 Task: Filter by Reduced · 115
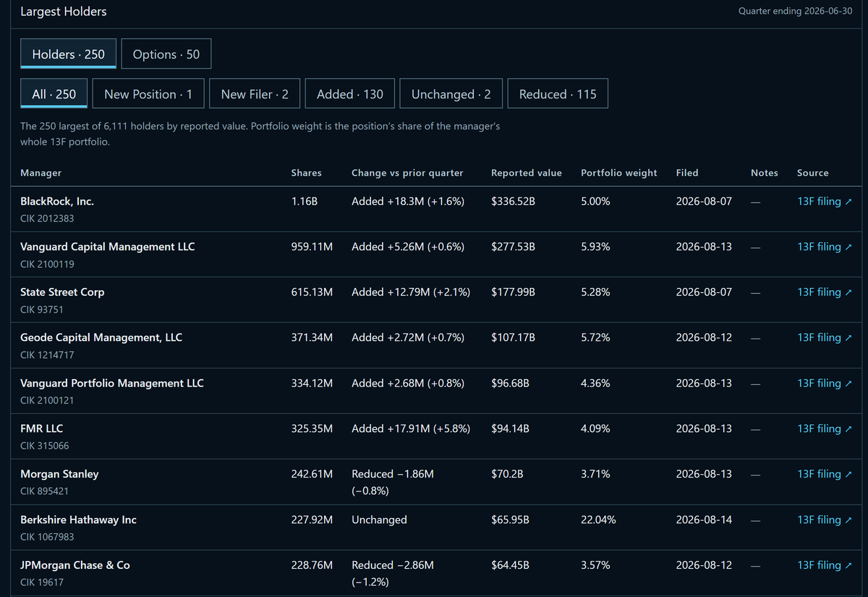point(558,94)
